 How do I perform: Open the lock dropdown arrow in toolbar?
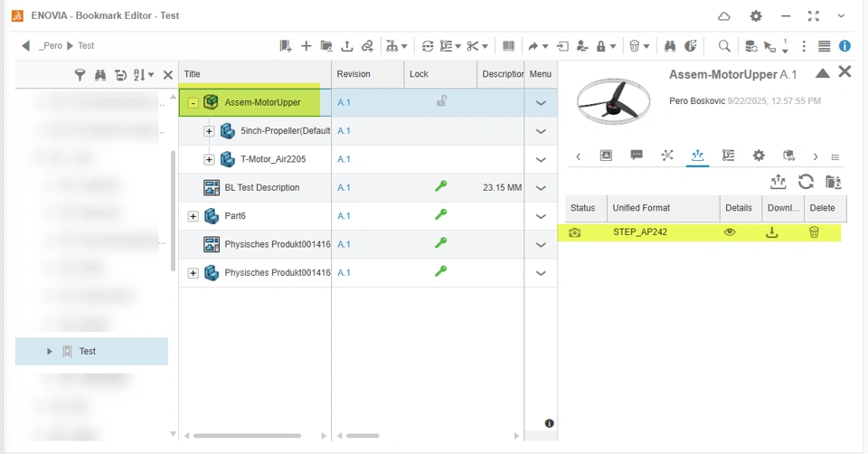(x=613, y=46)
